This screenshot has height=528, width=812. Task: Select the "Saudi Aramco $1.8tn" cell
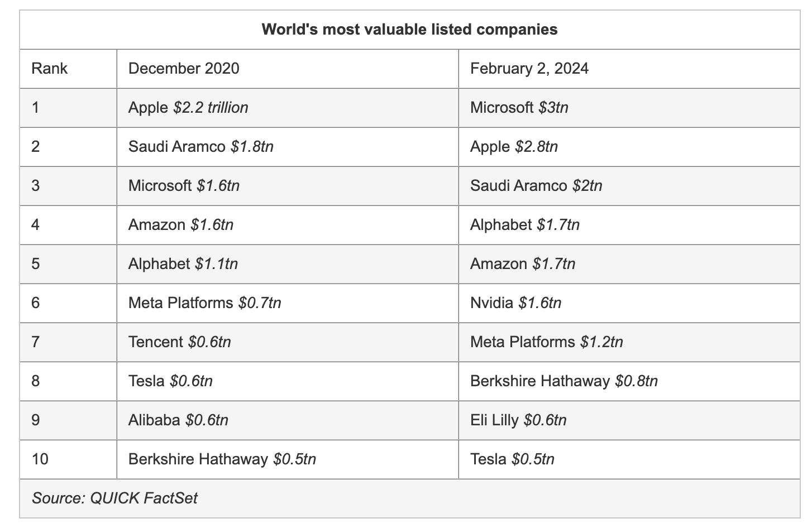[x=200, y=147]
